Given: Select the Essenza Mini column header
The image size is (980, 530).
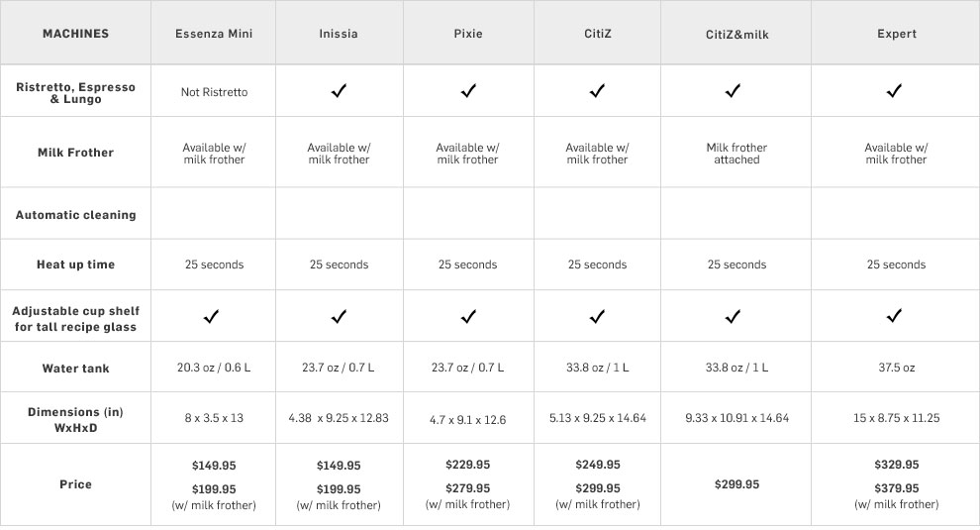Looking at the screenshot, I should coord(214,34).
